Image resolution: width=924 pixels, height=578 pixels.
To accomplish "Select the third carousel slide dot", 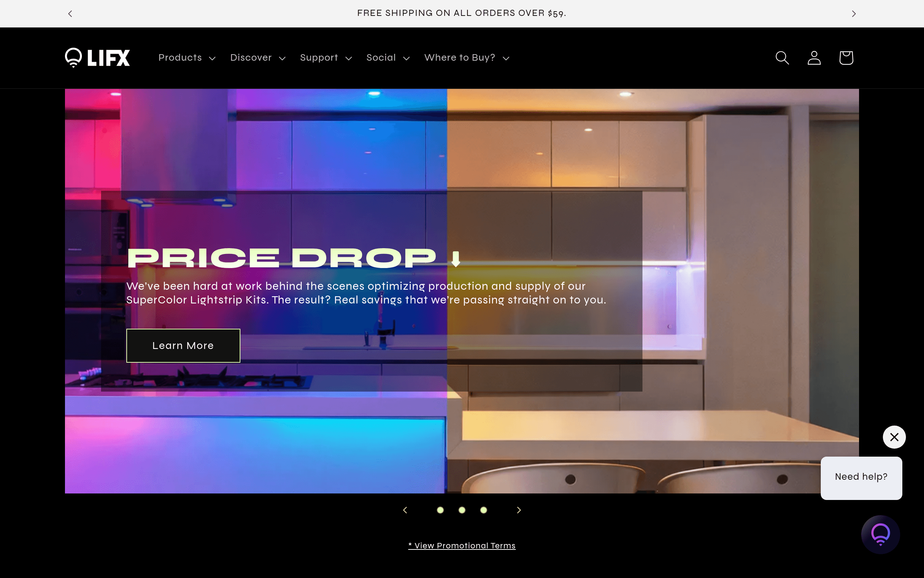I will pyautogui.click(x=483, y=510).
